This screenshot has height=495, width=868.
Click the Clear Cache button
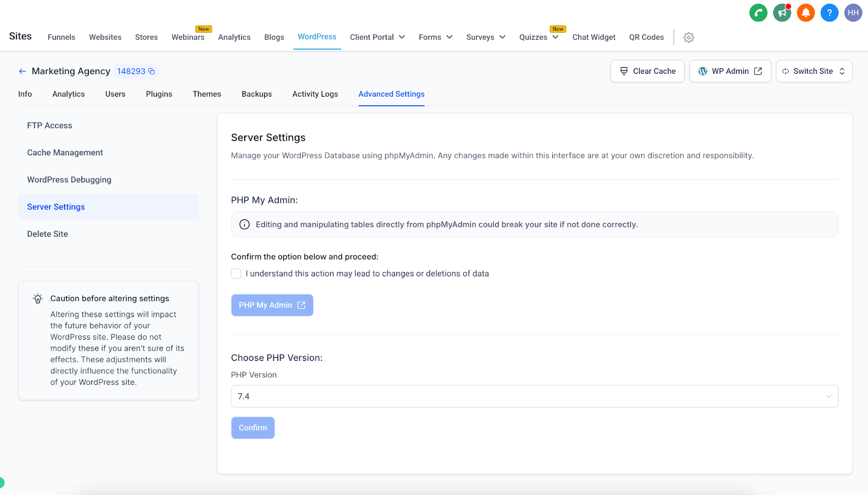(648, 71)
